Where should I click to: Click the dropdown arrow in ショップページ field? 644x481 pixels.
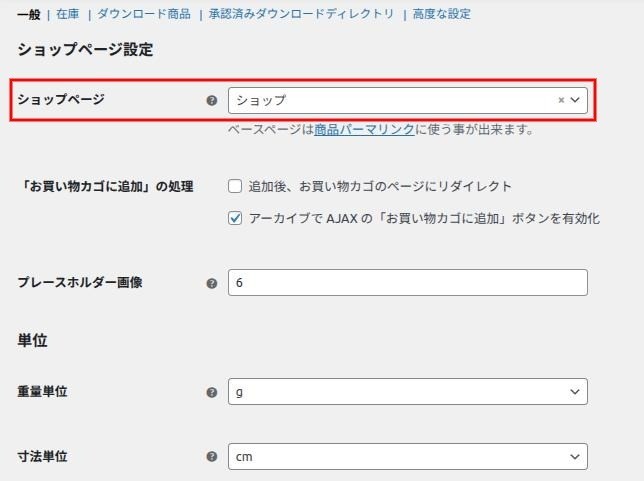click(576, 100)
